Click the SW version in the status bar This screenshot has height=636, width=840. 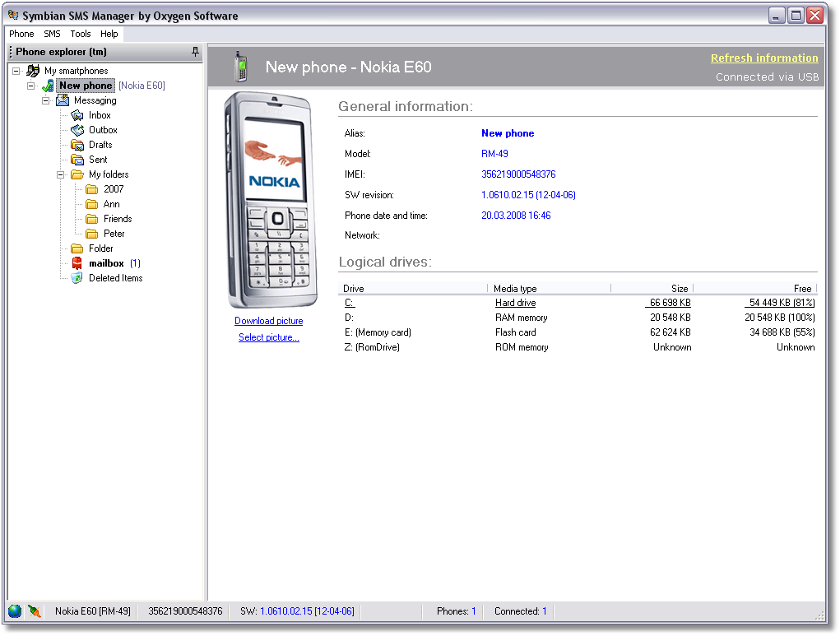click(x=297, y=610)
